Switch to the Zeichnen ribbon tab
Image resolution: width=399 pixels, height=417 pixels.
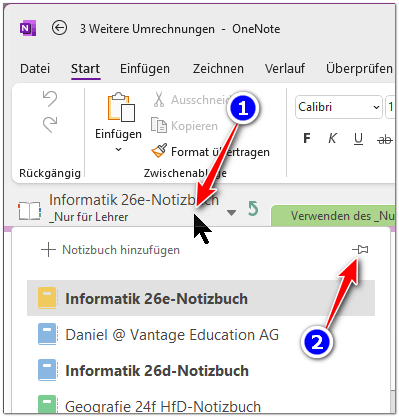pos(218,69)
